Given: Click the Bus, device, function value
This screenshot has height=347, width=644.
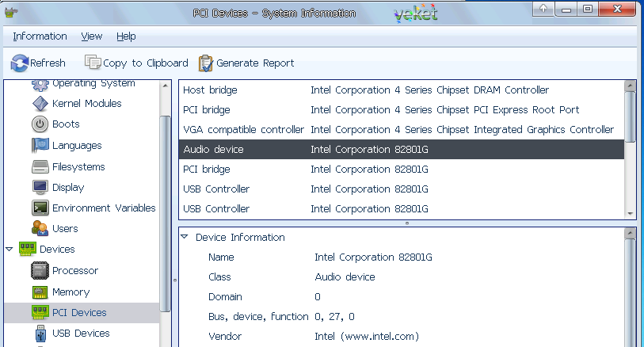Looking at the screenshot, I should (334, 317).
